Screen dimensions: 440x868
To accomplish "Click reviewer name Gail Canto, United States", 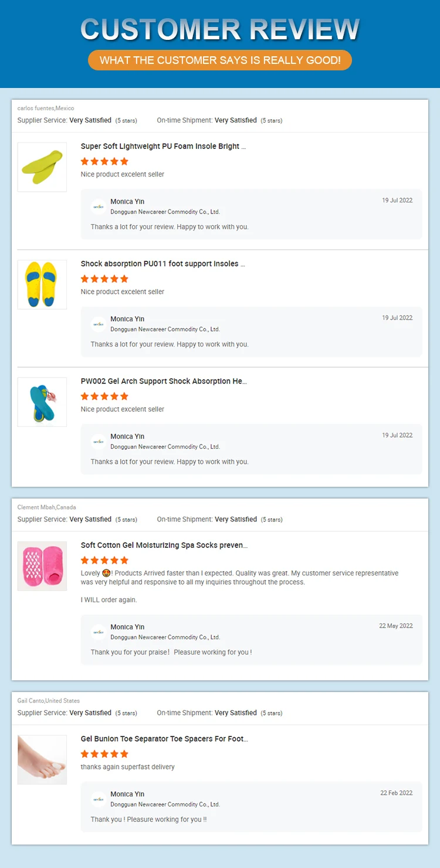I will pyautogui.click(x=48, y=701).
